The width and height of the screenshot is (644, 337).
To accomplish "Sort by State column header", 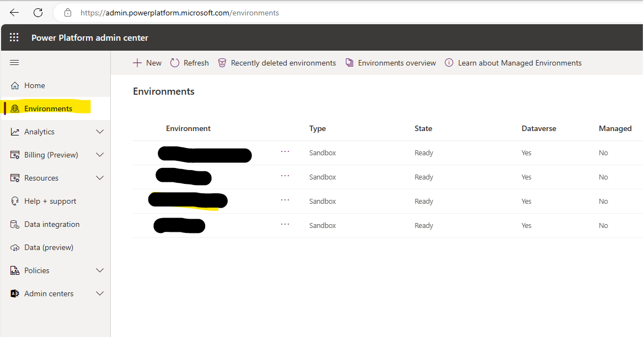I will tap(423, 128).
